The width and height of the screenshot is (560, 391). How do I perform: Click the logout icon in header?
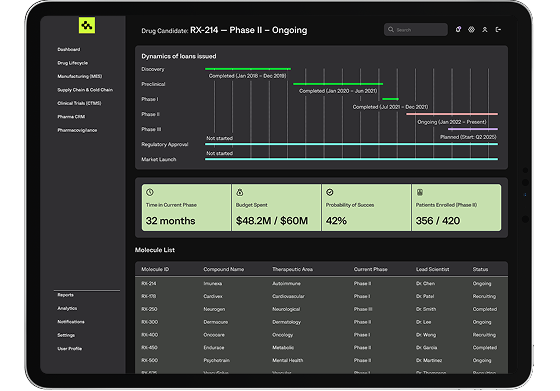click(x=498, y=30)
